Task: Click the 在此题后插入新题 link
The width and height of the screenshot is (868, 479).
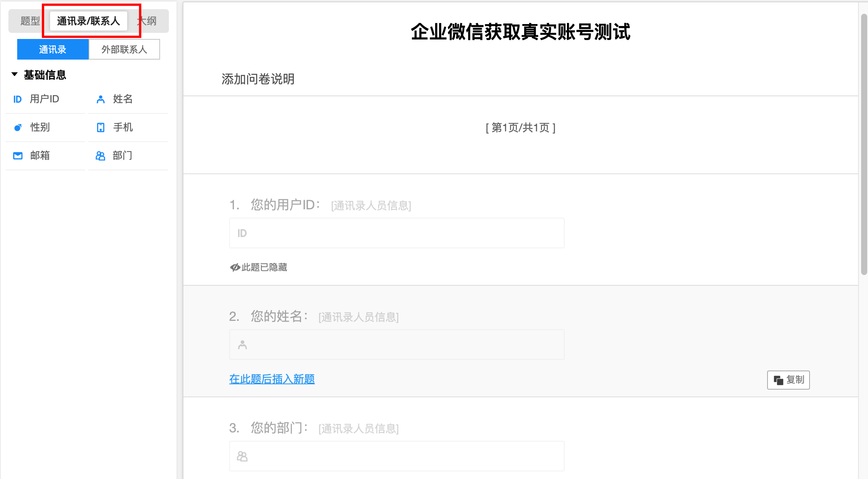Action: tap(272, 379)
